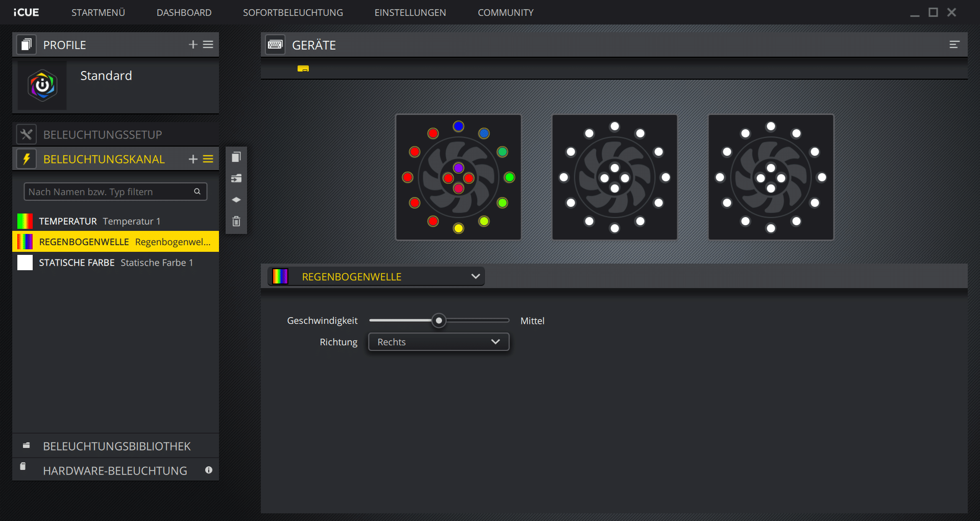Toggle the top LED on the third fan
The image size is (980, 521).
tap(771, 126)
